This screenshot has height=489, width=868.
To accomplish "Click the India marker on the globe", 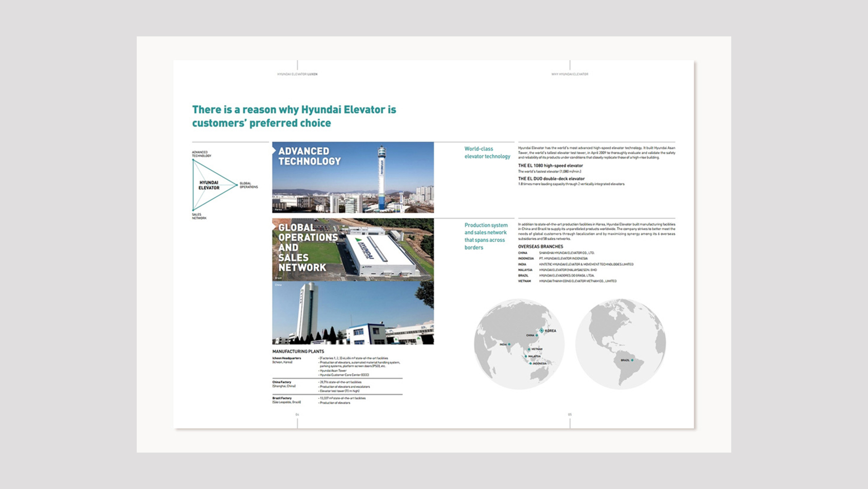I will pos(509,344).
